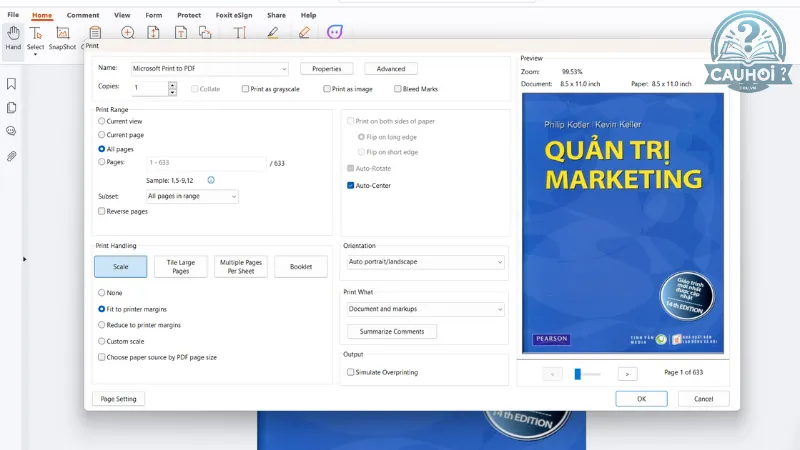
Task: Open the AI assistant chat icon
Action: pyautogui.click(x=335, y=32)
